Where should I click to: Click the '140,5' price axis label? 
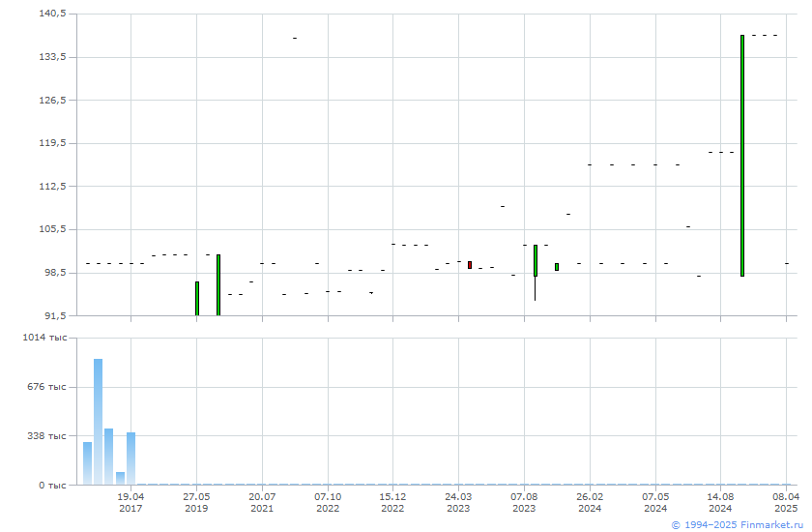click(x=52, y=14)
